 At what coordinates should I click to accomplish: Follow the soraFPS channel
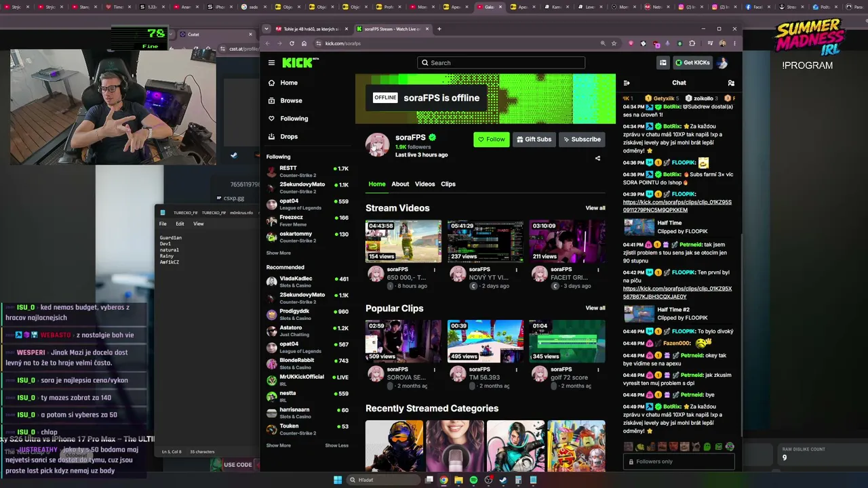pos(492,140)
